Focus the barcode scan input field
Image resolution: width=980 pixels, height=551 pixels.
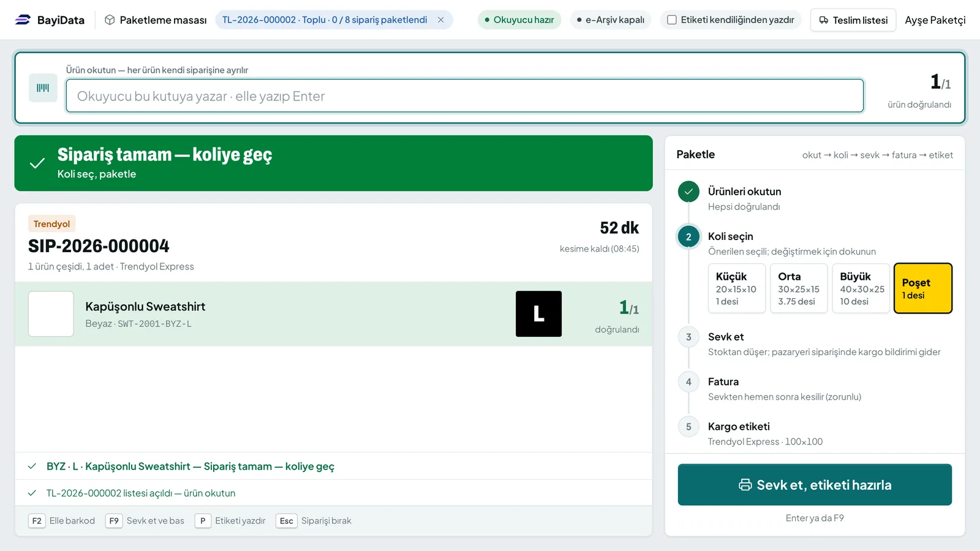pyautogui.click(x=465, y=96)
